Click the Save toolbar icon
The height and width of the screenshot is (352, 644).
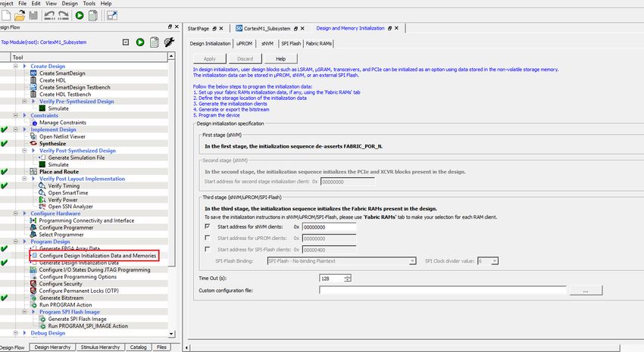coord(33,16)
